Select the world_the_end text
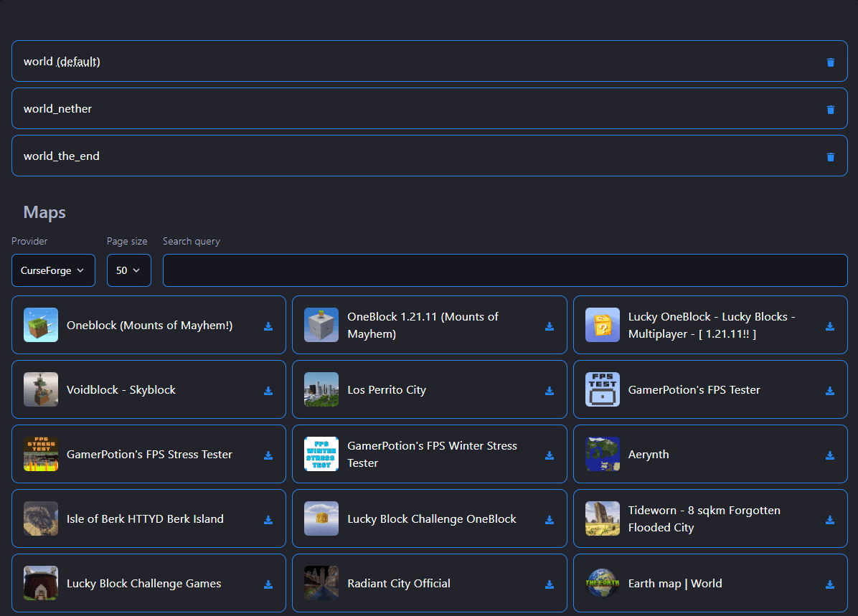 point(61,156)
